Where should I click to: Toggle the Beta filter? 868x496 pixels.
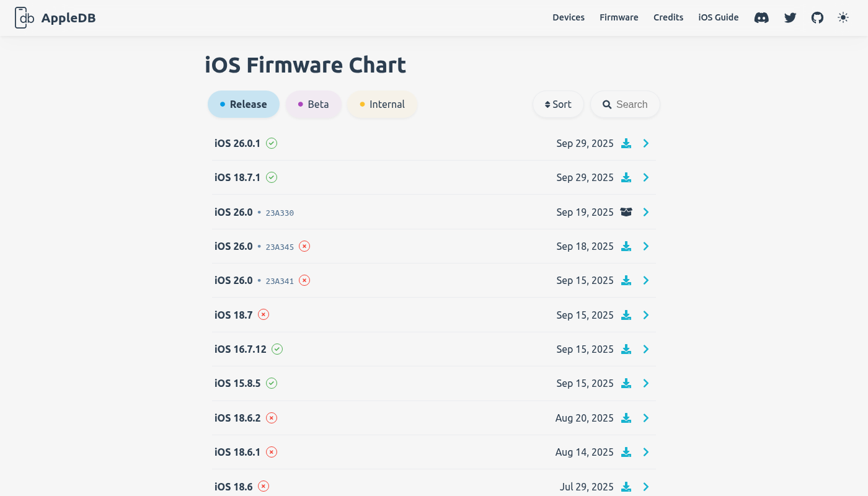pyautogui.click(x=314, y=105)
